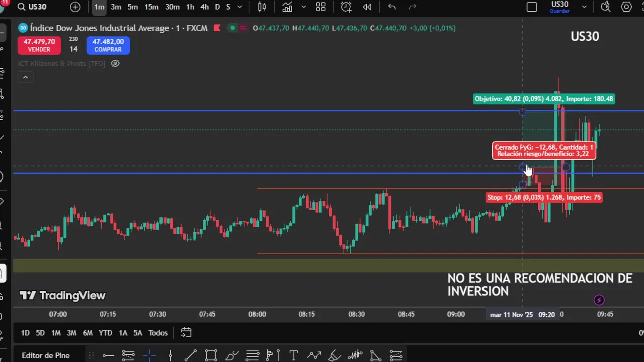Set date range to 5A
644x362 pixels.
point(138,333)
